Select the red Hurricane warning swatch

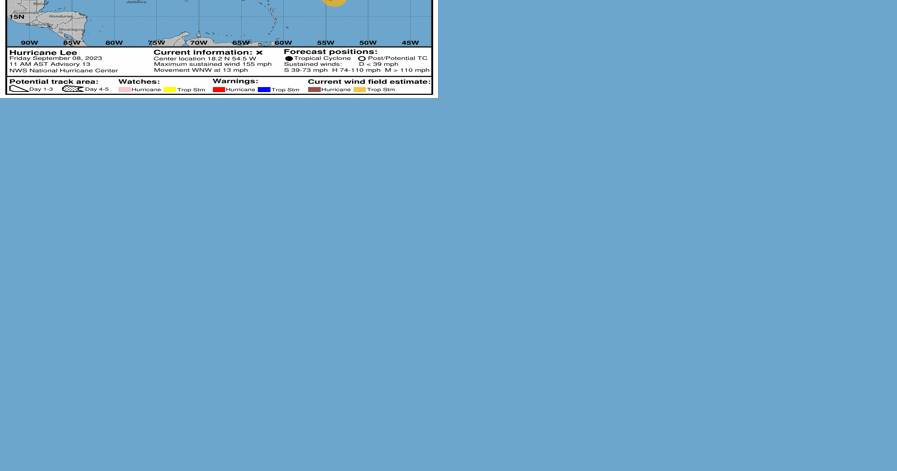coord(219,90)
